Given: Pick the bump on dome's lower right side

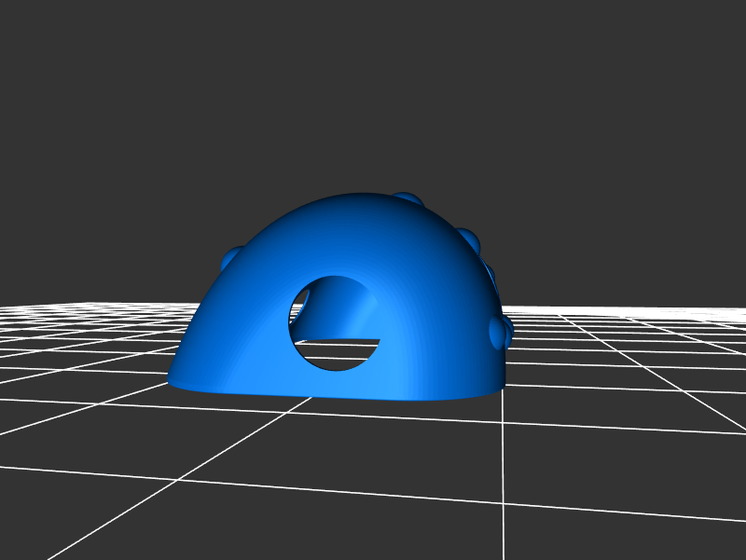Looking at the screenshot, I should pos(499,330).
